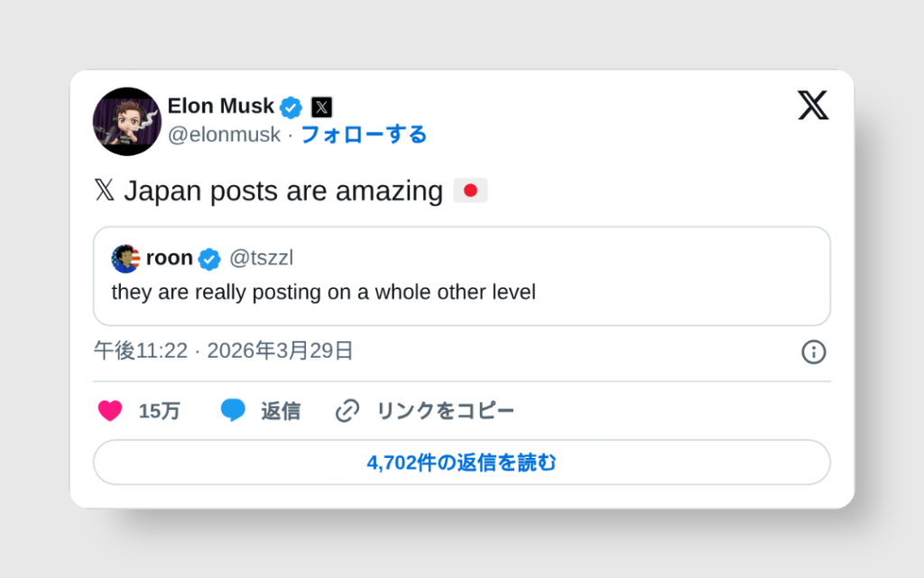The image size is (924, 578).
Task: Click the info circle icon
Action: click(x=813, y=352)
